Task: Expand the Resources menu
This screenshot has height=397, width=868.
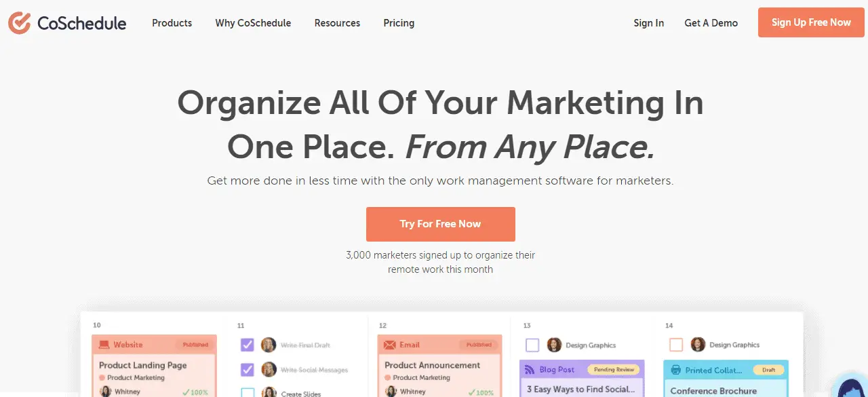Action: coord(337,23)
